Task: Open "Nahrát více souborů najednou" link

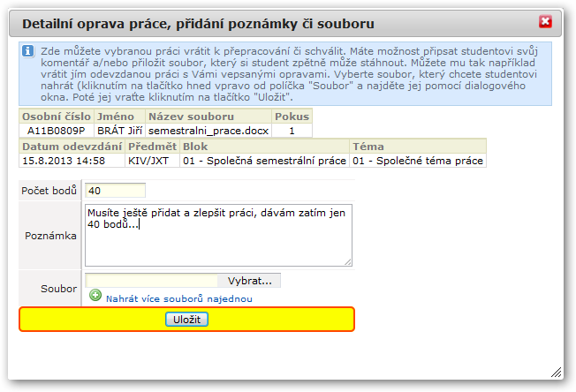Action: tap(179, 298)
